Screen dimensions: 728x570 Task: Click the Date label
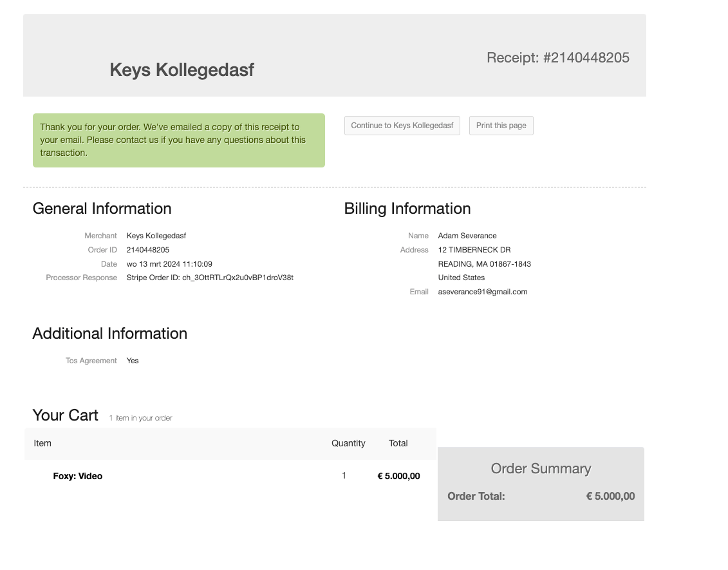click(109, 264)
